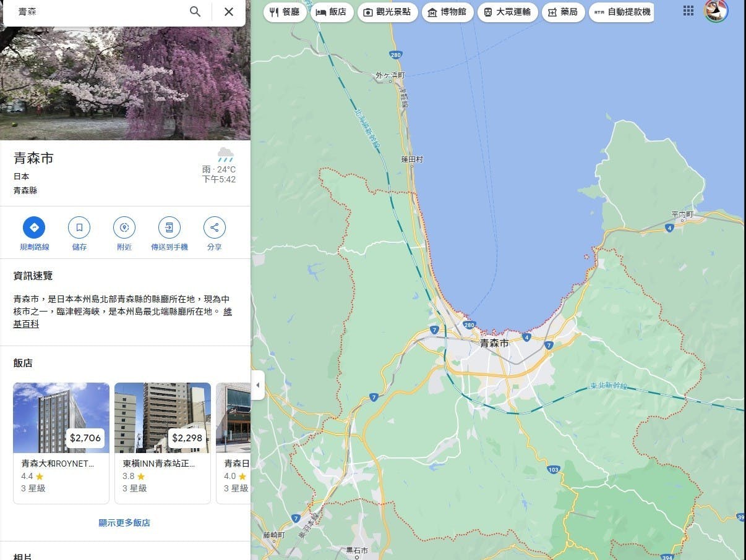Image resolution: width=746 pixels, height=560 pixels.
Task: Click the route 280 shield near 青森市
Action: pos(469,325)
